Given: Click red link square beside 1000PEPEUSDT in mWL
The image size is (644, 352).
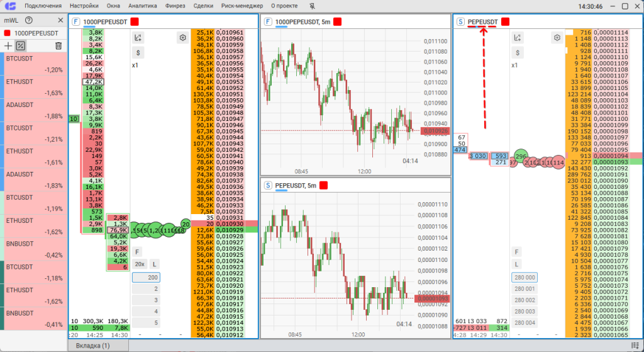Looking at the screenshot, I should pyautogui.click(x=7, y=33).
